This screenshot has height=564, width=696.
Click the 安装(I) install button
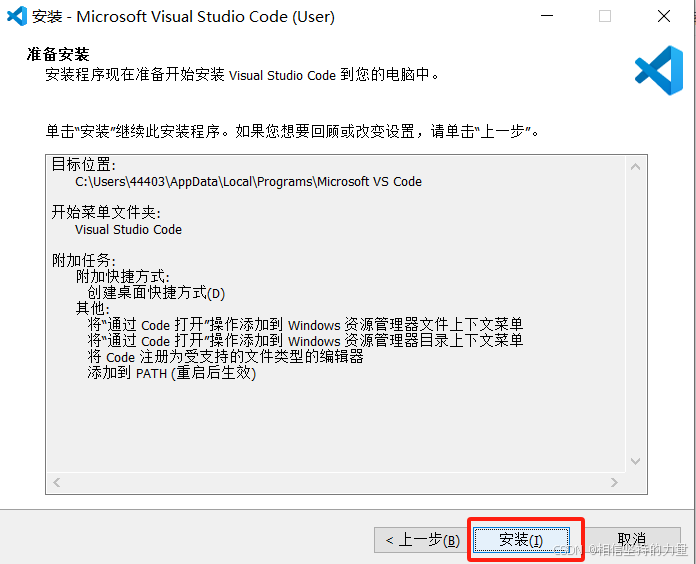tap(521, 540)
